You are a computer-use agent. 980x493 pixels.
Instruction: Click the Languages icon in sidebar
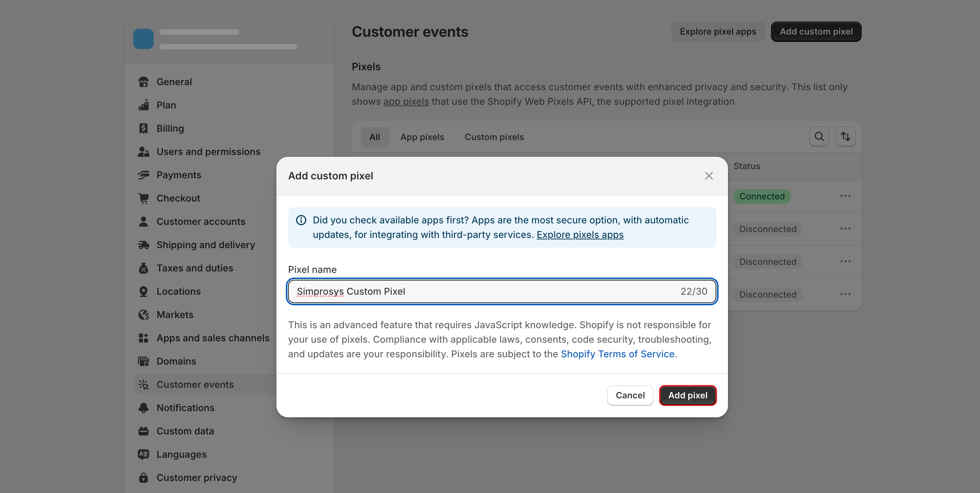[x=143, y=454]
